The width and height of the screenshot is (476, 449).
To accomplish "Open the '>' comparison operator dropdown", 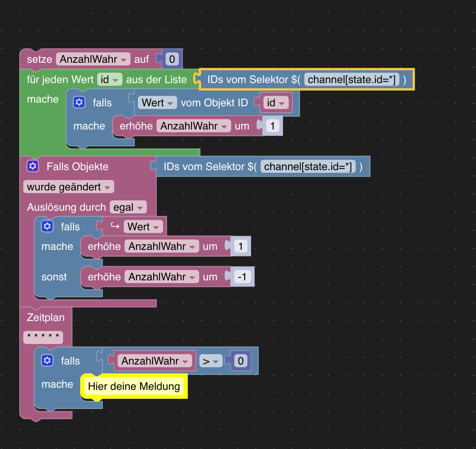I will [x=211, y=361].
